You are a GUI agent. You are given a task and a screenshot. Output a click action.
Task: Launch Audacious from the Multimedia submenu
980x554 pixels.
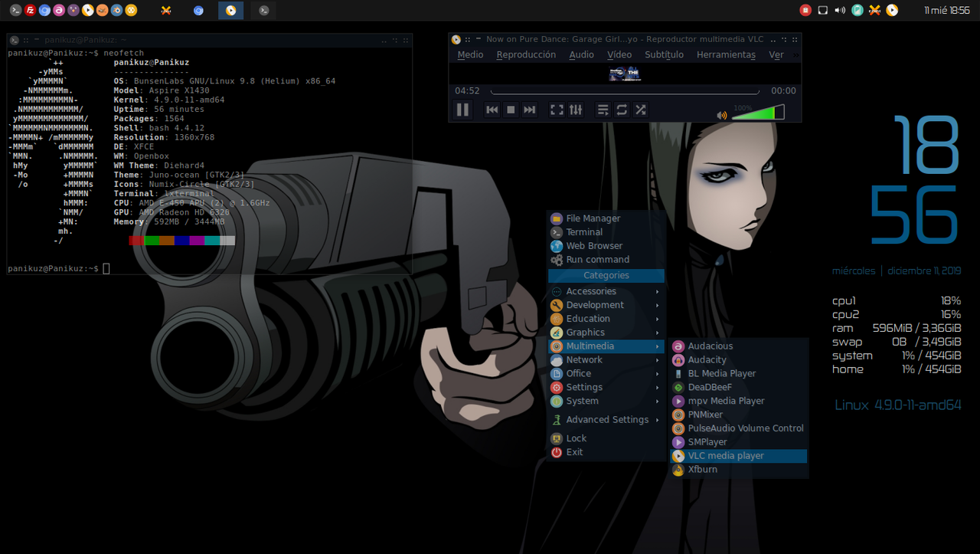738,346
